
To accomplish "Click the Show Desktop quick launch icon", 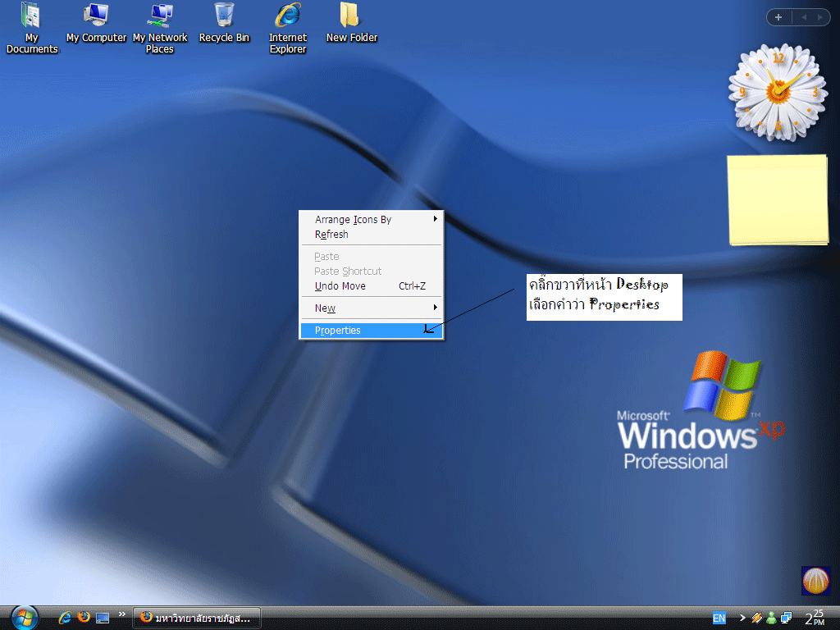I will click(x=103, y=619).
